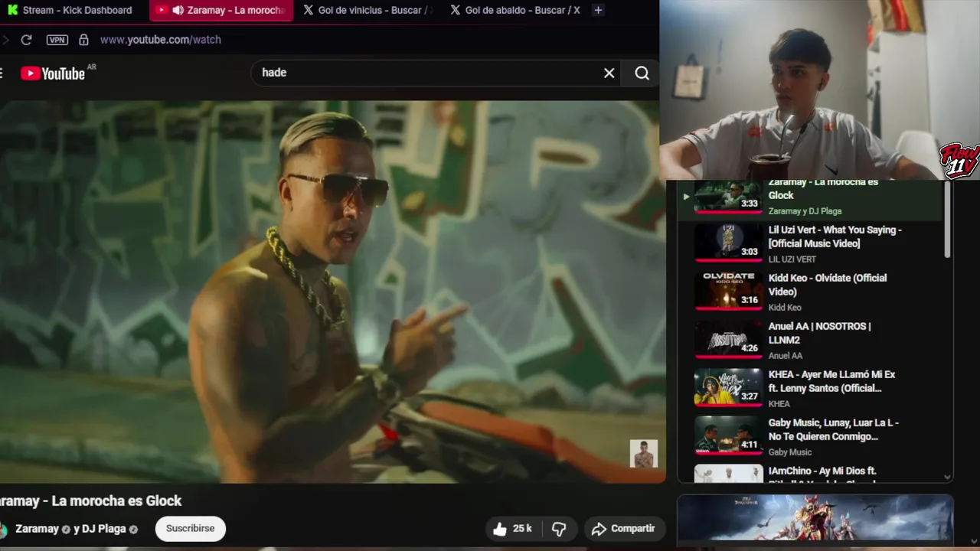Click the video title La morocha es Glock
The width and height of the screenshot is (980, 551).
90,501
